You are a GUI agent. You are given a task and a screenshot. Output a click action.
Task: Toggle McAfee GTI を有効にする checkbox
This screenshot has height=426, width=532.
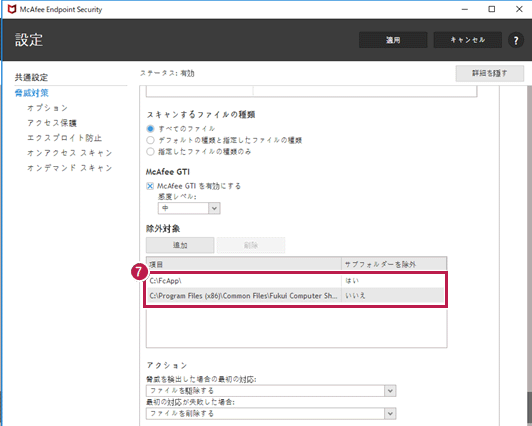coord(150,186)
